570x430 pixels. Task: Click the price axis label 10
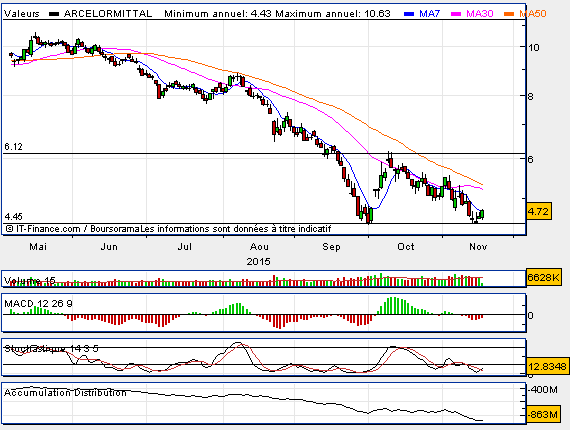[x=534, y=48]
